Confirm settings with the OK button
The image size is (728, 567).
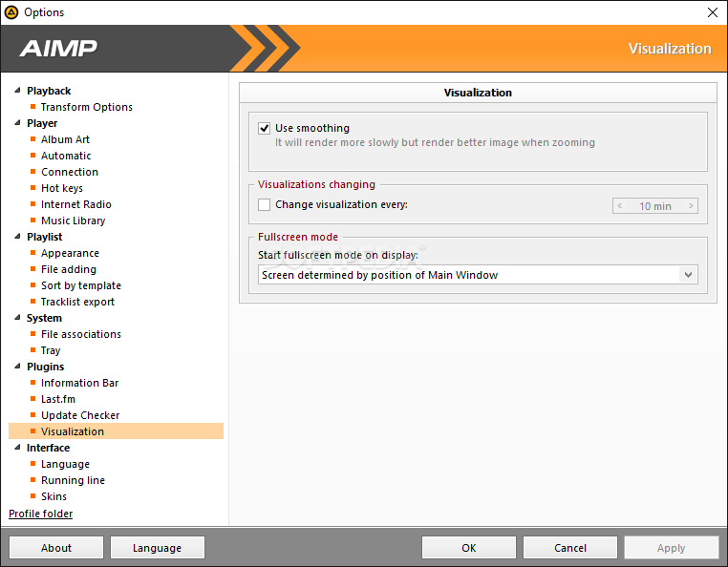469,548
